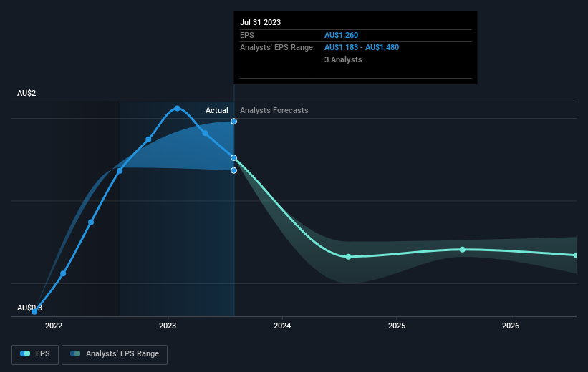Select the EPS data point in late 2022
Image resolution: width=588 pixels, height=372 pixels.
click(148, 139)
